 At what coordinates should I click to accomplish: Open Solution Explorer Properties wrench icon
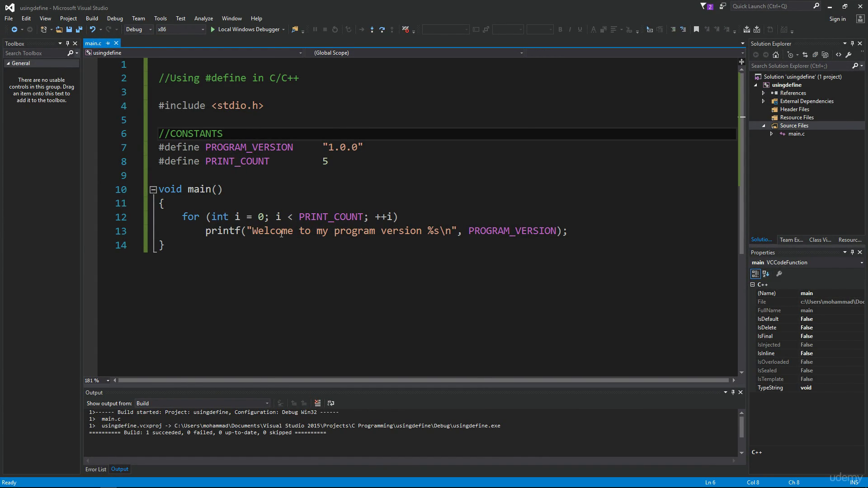pos(849,55)
